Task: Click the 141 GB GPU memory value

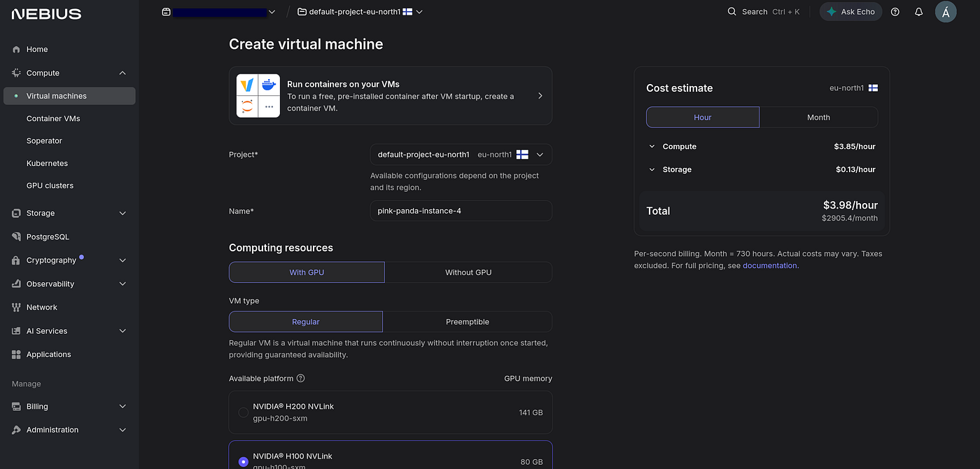Action: click(531, 413)
